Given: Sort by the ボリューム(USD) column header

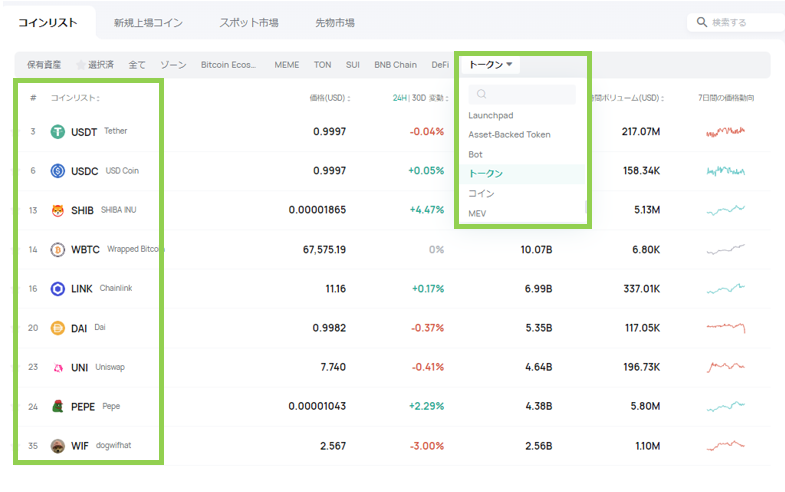Looking at the screenshot, I should 629,98.
